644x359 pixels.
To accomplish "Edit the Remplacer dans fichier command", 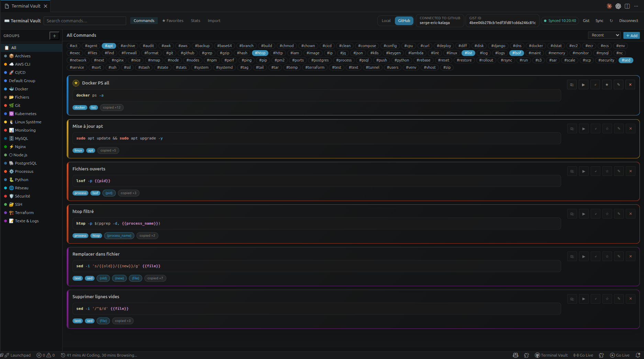I will point(619,256).
